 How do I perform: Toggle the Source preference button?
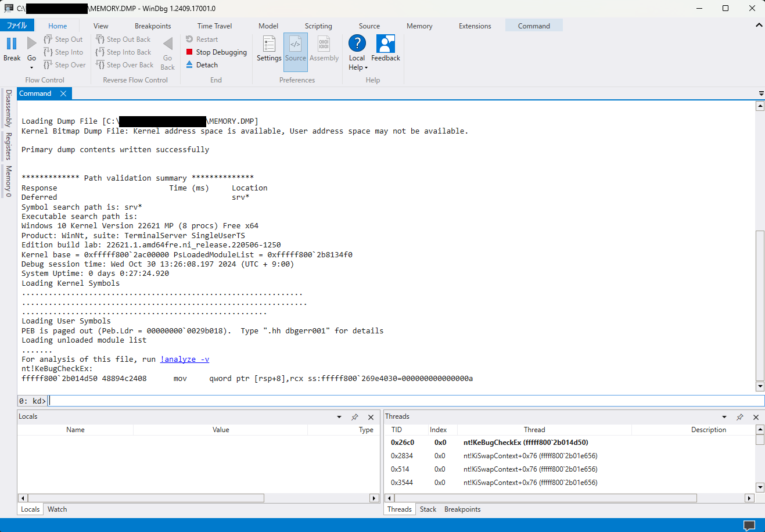pyautogui.click(x=295, y=48)
